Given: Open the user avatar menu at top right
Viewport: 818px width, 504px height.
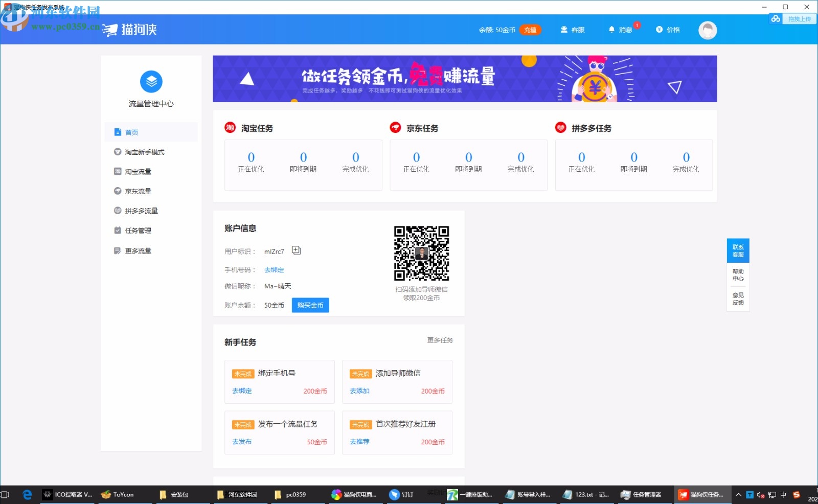Looking at the screenshot, I should click(x=708, y=30).
